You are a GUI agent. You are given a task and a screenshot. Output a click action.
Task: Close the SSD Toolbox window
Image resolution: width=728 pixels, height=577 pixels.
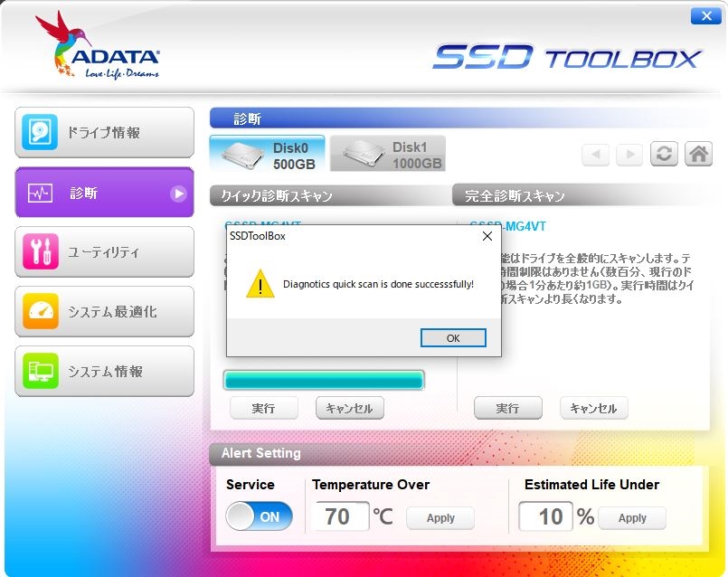click(706, 16)
